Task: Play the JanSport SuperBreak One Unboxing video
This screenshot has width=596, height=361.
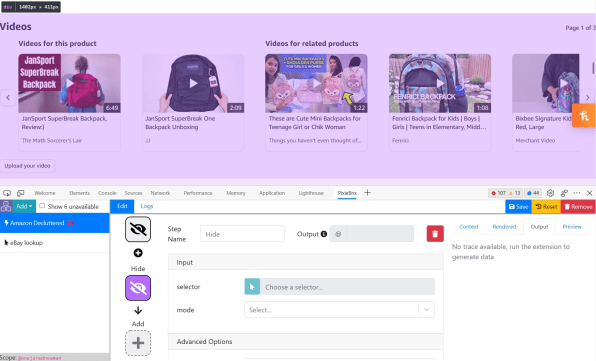Action: tap(193, 83)
